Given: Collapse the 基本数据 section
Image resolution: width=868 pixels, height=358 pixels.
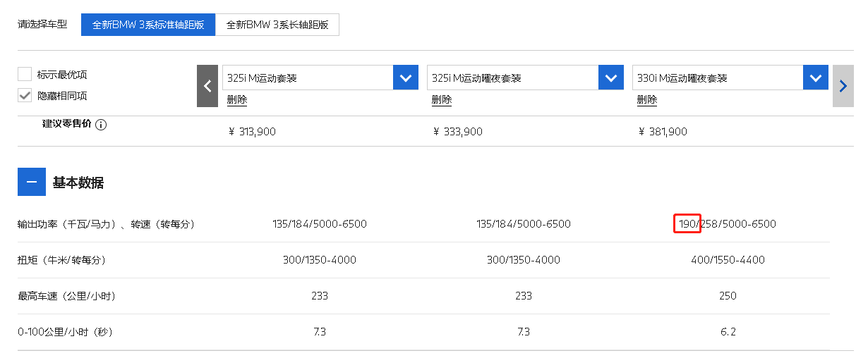Looking at the screenshot, I should pos(31,183).
